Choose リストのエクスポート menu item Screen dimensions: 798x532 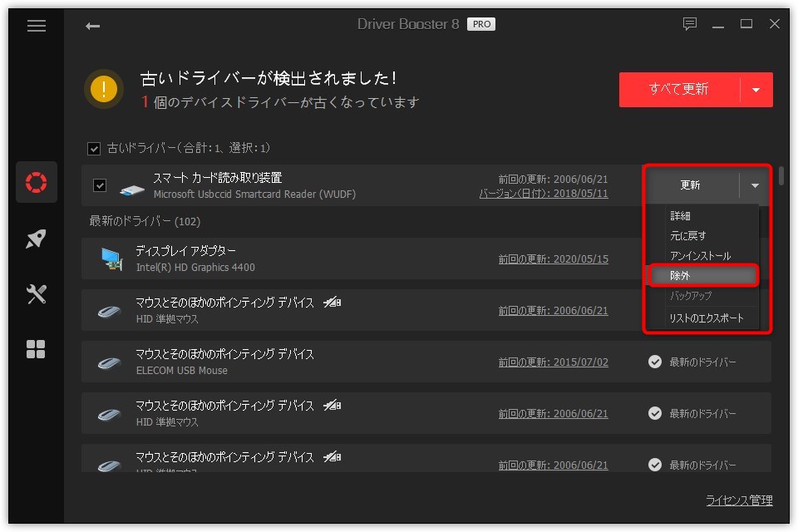tap(707, 318)
